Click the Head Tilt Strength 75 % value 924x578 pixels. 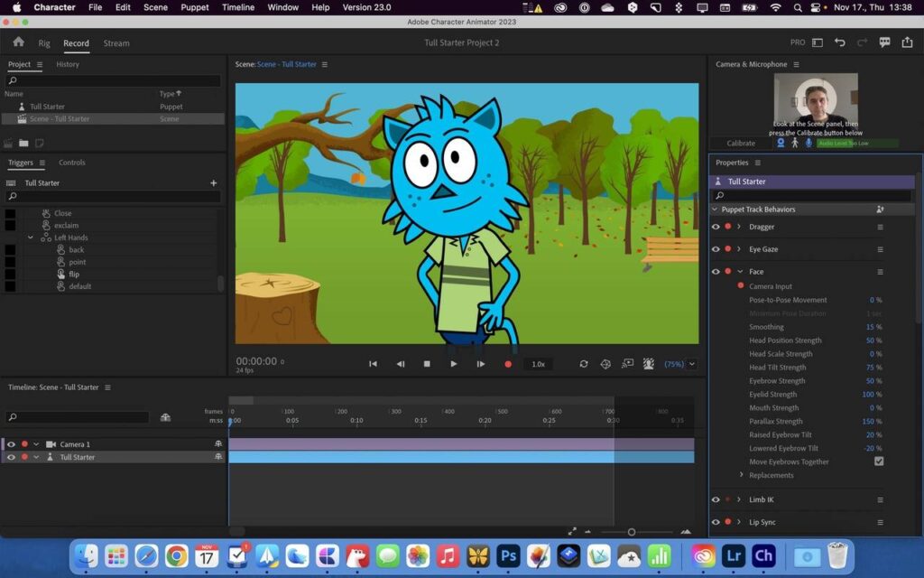pyautogui.click(x=873, y=368)
